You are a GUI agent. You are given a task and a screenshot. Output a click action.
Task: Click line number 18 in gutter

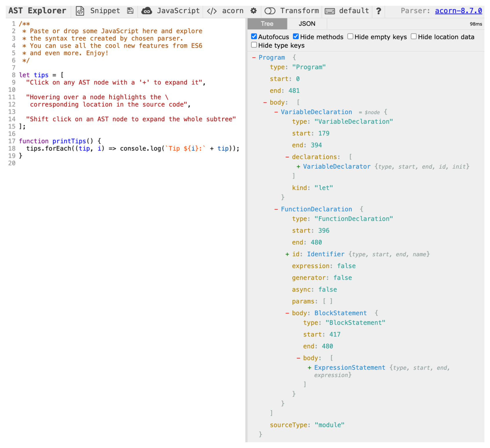point(12,148)
